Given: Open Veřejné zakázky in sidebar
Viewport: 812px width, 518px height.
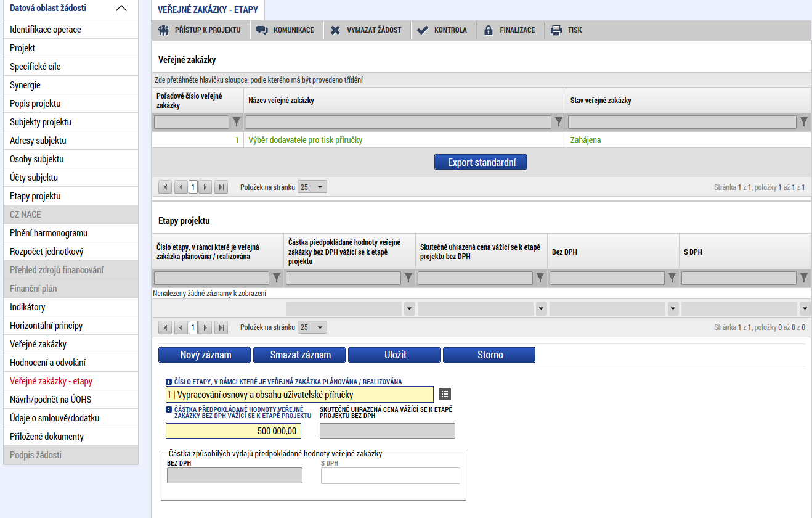Looking at the screenshot, I should 71,344.
